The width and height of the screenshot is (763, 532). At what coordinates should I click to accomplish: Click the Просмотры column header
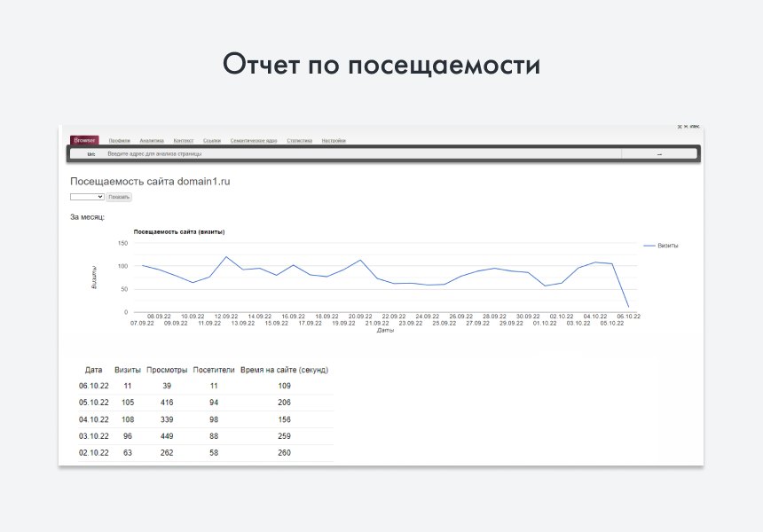click(x=167, y=370)
